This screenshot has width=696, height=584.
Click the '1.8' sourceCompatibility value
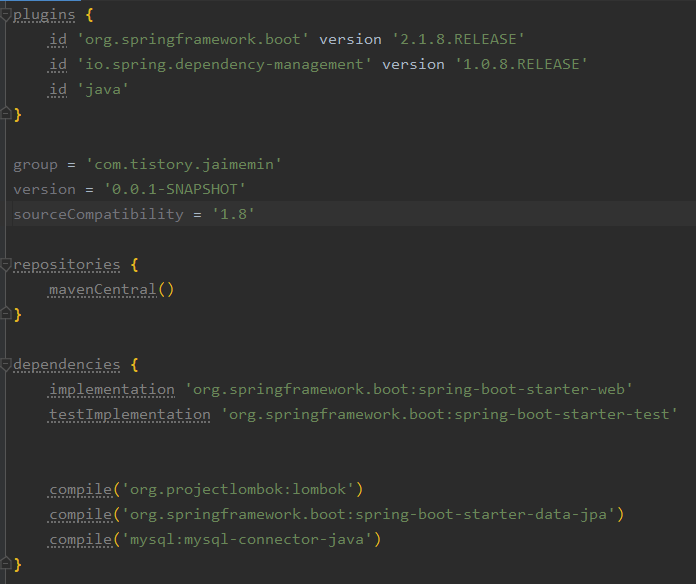point(233,214)
